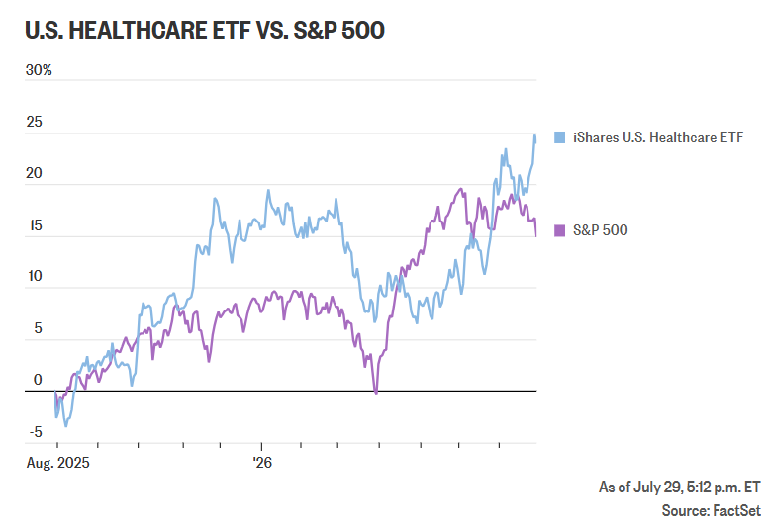Click the '26 x-axis label
Viewport: 767px width, 532px height.
pos(262,462)
